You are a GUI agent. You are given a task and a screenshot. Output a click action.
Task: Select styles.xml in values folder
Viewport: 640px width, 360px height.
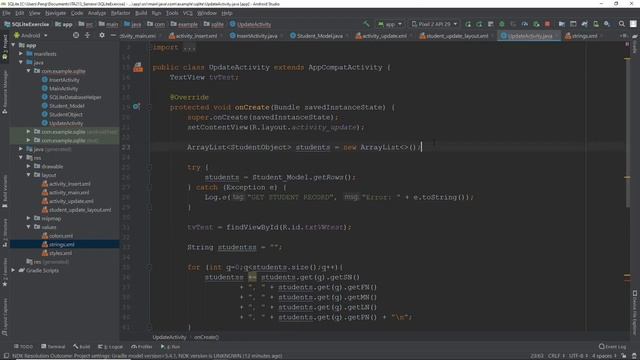click(x=60, y=253)
